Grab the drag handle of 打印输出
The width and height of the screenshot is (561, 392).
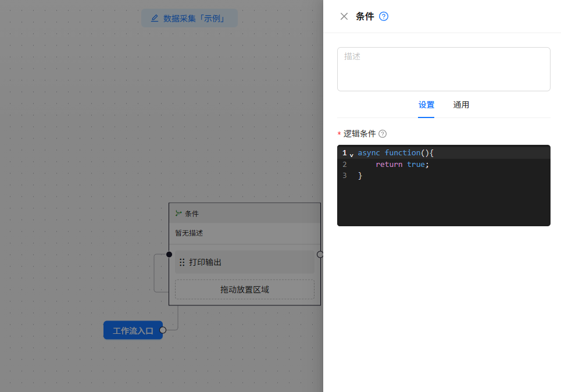click(x=182, y=262)
